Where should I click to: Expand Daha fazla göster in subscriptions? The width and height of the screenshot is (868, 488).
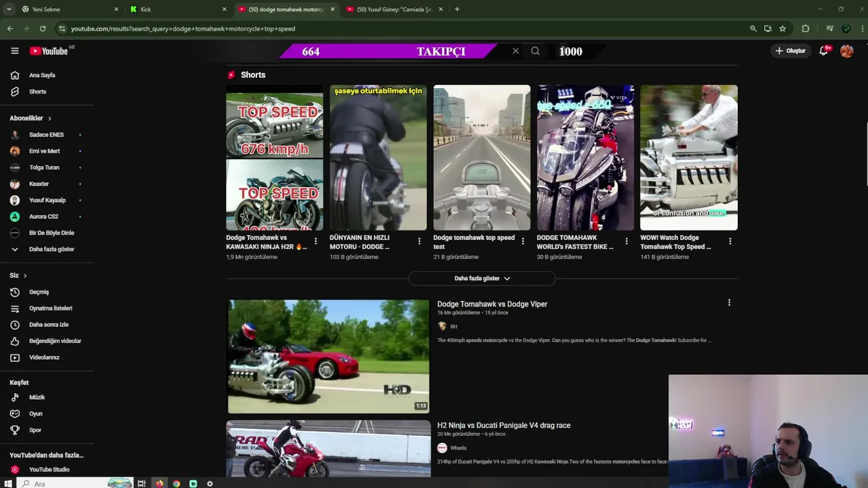click(x=52, y=249)
